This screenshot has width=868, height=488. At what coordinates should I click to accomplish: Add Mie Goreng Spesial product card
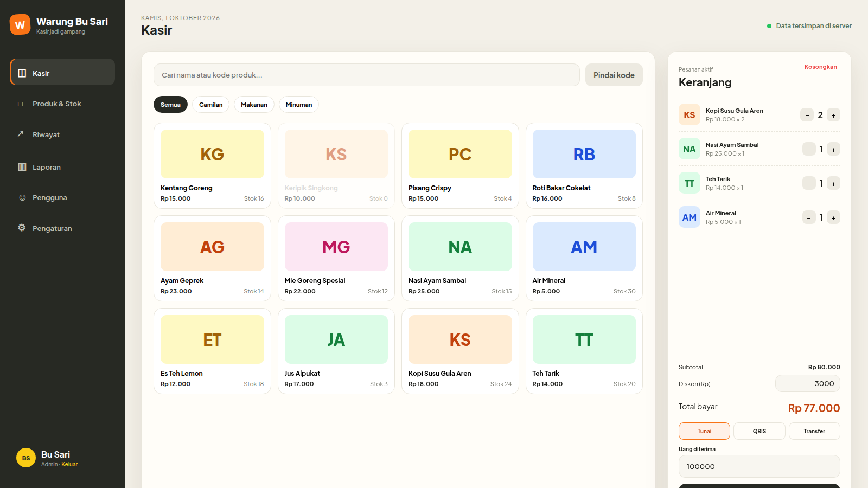(x=336, y=258)
